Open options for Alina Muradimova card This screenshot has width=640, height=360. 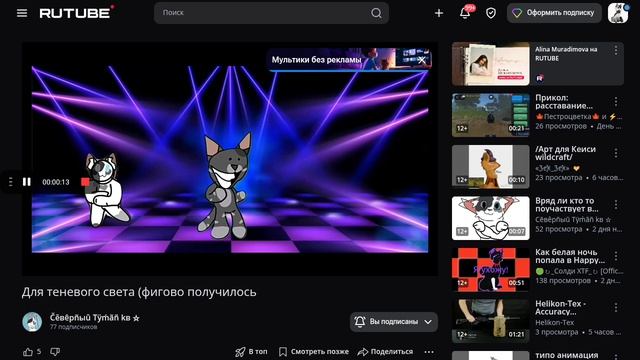(x=616, y=50)
